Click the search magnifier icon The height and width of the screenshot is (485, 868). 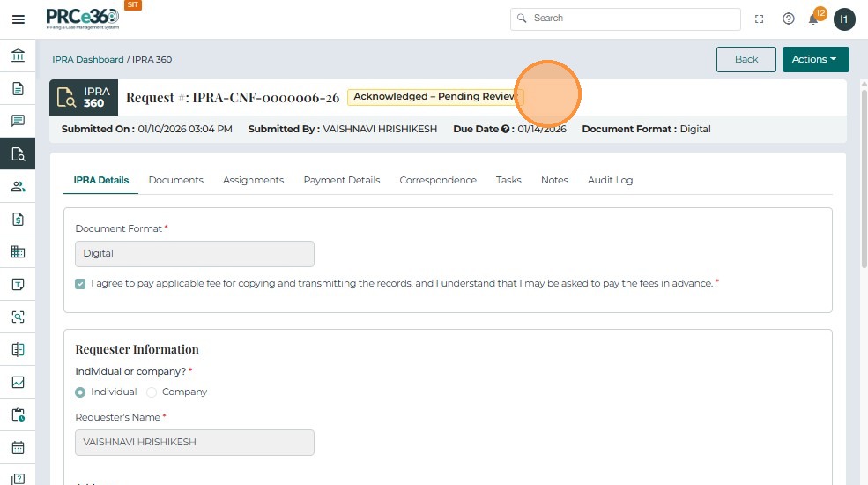[x=522, y=19]
